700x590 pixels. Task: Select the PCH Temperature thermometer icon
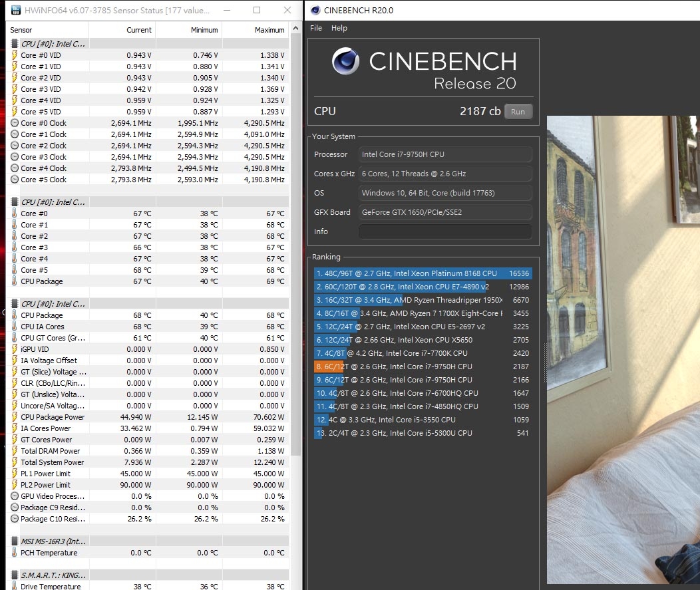point(14,553)
